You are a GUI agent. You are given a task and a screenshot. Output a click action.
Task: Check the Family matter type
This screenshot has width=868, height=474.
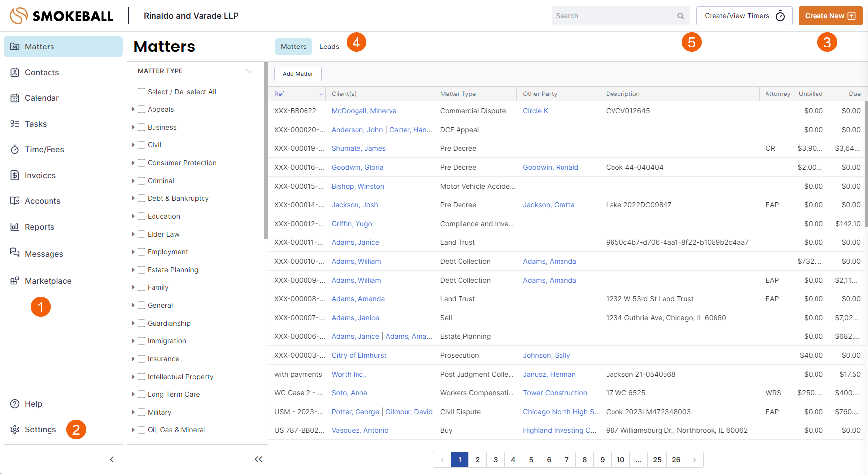141,287
